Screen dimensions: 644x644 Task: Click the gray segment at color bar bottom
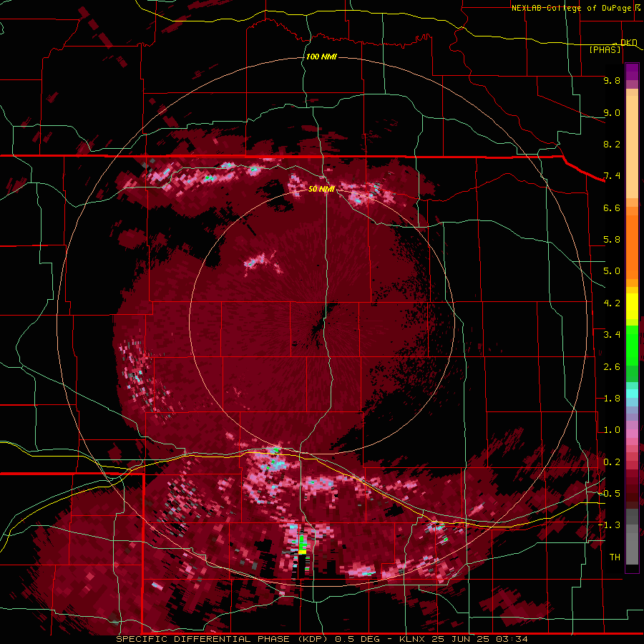tap(632, 537)
